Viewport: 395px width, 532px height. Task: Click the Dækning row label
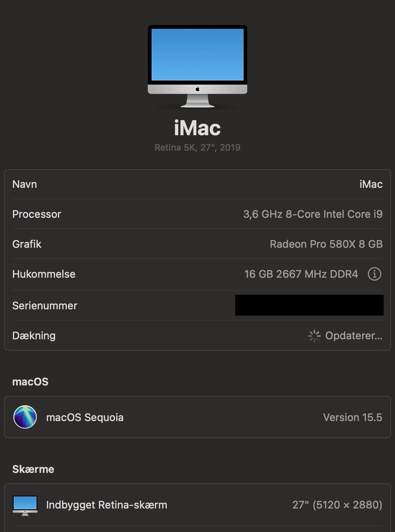coord(34,336)
